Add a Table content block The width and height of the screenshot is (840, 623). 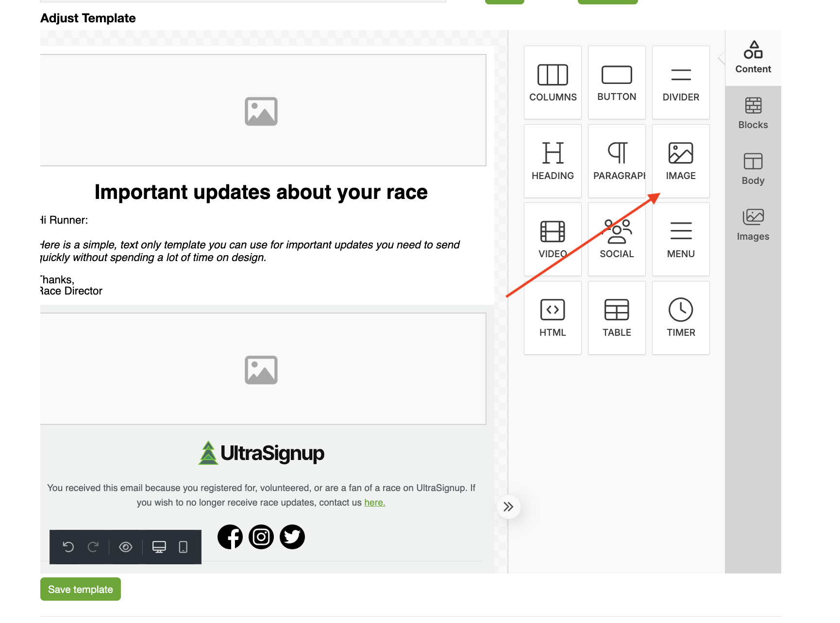pyautogui.click(x=617, y=318)
